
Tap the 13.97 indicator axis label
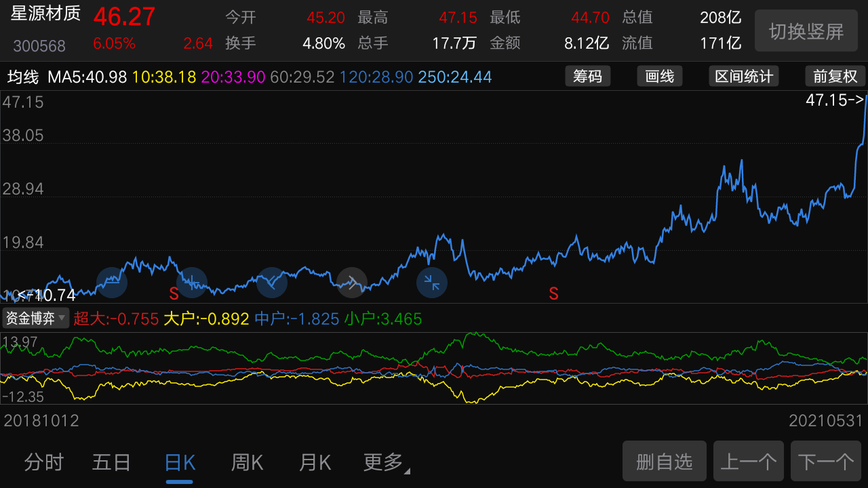tap(20, 342)
